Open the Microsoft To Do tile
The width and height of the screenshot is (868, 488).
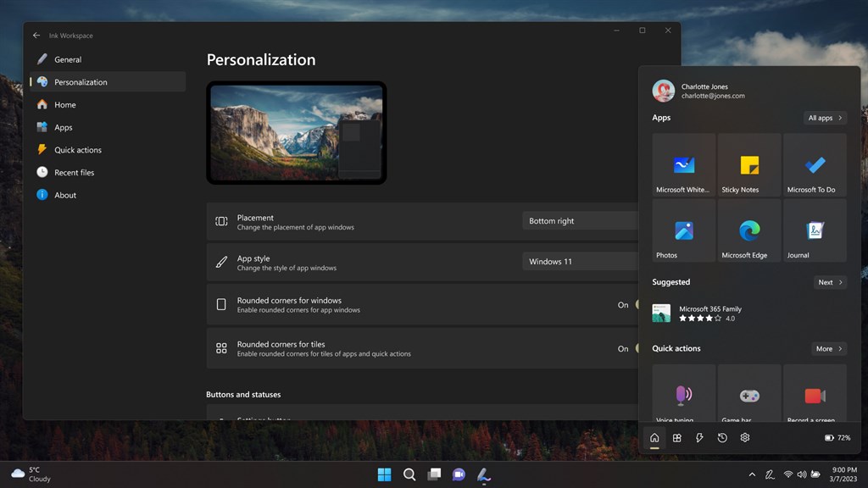pos(815,165)
